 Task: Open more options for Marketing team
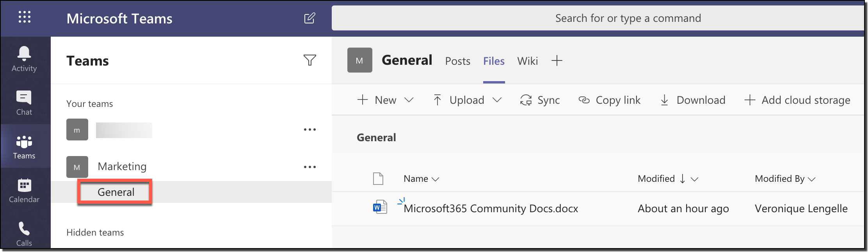(x=309, y=167)
